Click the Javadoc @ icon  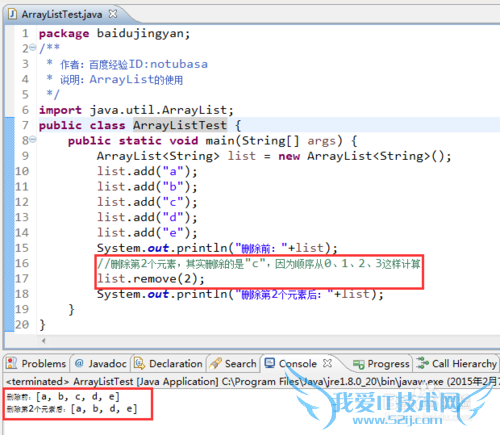[79, 363]
